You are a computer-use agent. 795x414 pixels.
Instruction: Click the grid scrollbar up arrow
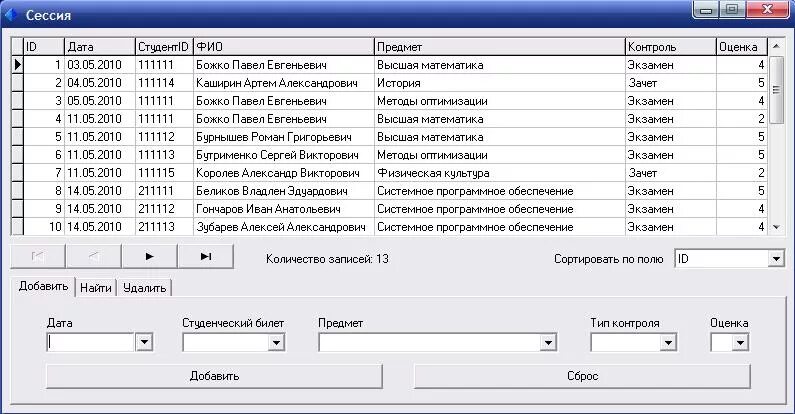tap(776, 46)
